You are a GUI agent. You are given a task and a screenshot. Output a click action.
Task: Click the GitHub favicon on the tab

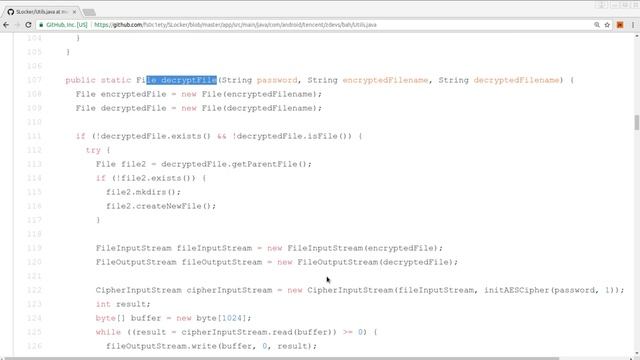tap(11, 12)
